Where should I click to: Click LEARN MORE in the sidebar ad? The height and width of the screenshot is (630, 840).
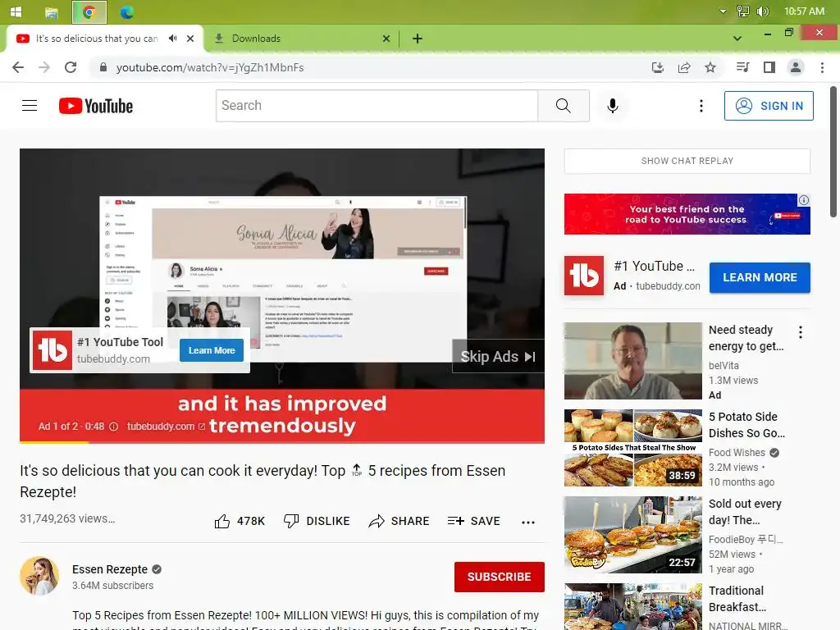[x=760, y=277]
